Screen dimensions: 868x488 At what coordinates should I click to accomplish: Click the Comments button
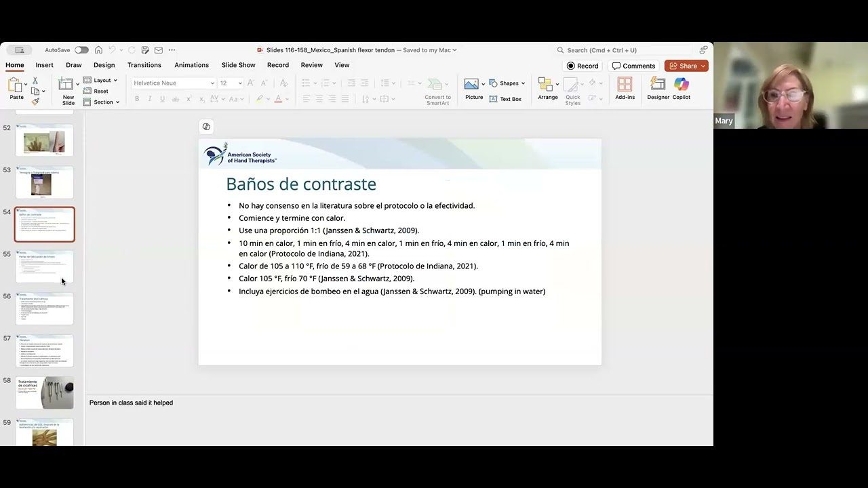click(633, 66)
